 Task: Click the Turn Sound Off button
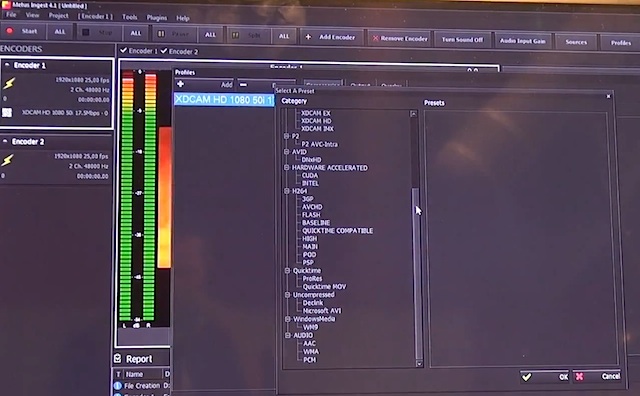462,40
